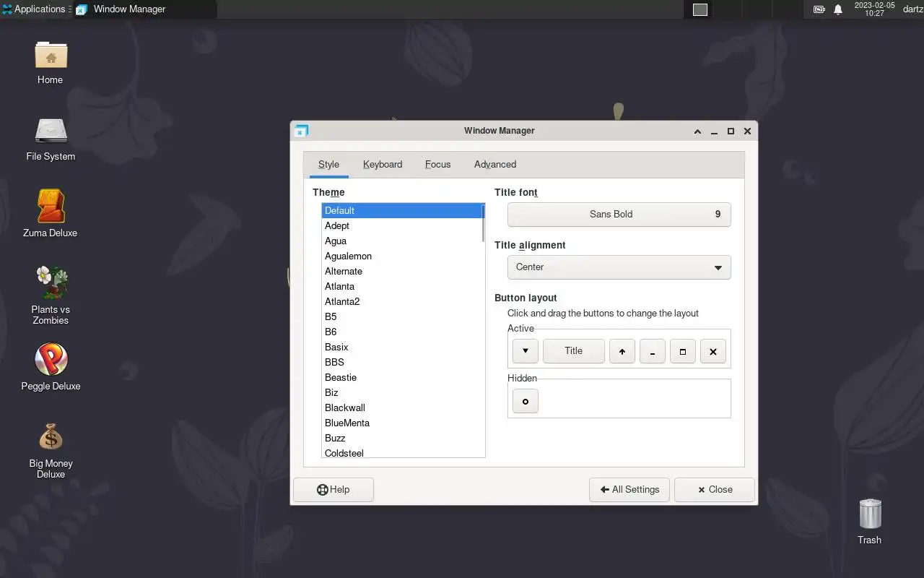Screen dimensions: 924x578
Task: Click the battery indicator in the panel
Action: (x=819, y=9)
